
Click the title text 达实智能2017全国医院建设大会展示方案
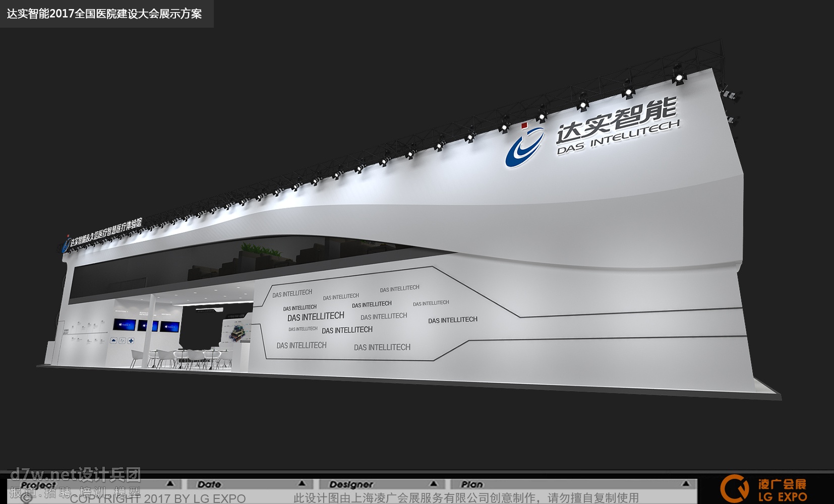click(104, 14)
